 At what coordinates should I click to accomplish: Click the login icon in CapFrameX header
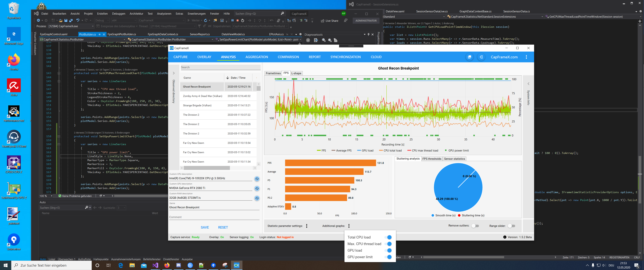pos(481,57)
